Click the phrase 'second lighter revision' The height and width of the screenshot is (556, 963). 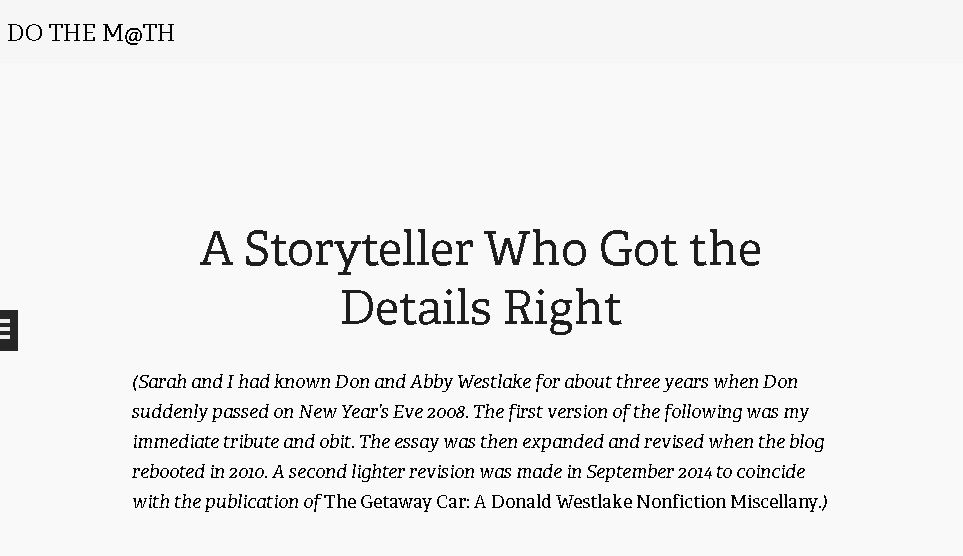click(381, 472)
